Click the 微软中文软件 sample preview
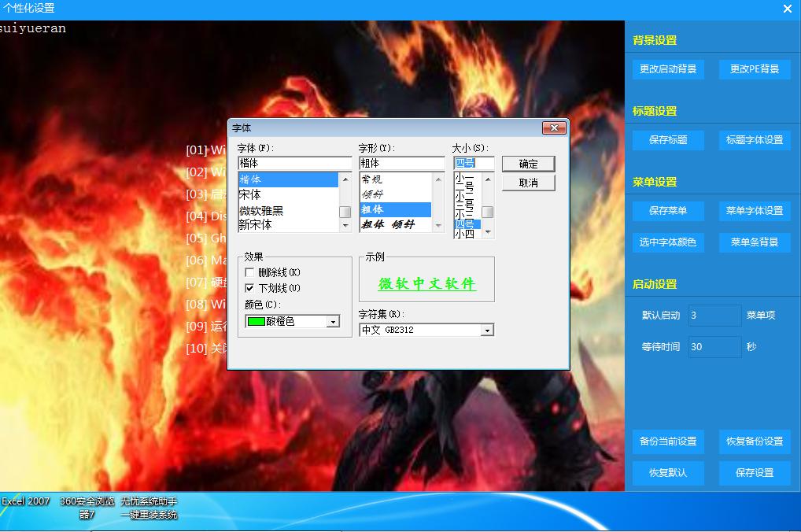Screen dimensions: 801x532 point(427,283)
